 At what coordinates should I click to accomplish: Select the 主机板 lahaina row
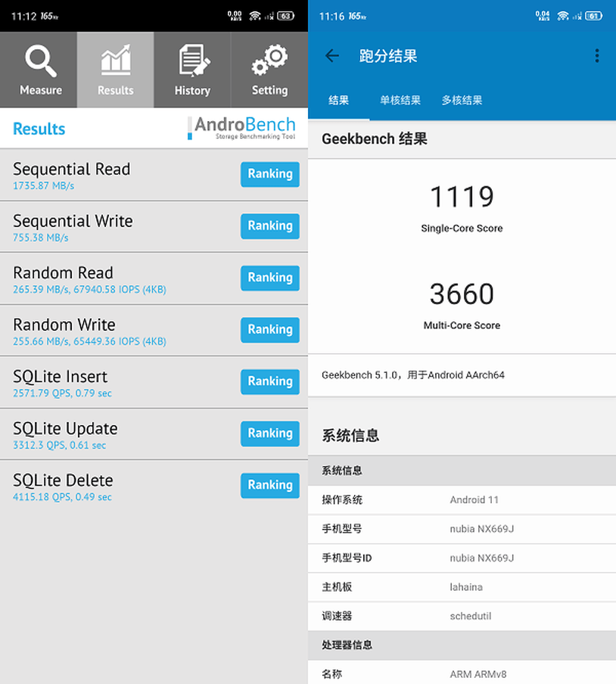[x=462, y=587]
